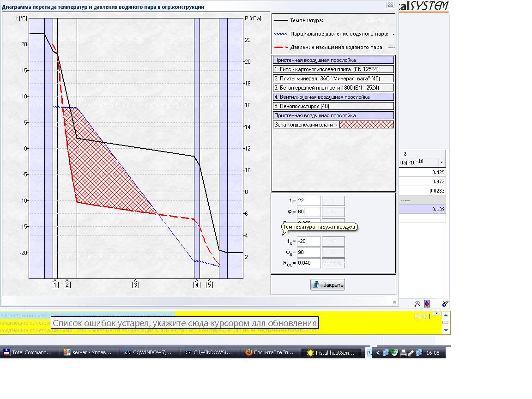Select the 0.972 cell in the δ column
The height and width of the screenshot is (399, 532).
point(422,181)
